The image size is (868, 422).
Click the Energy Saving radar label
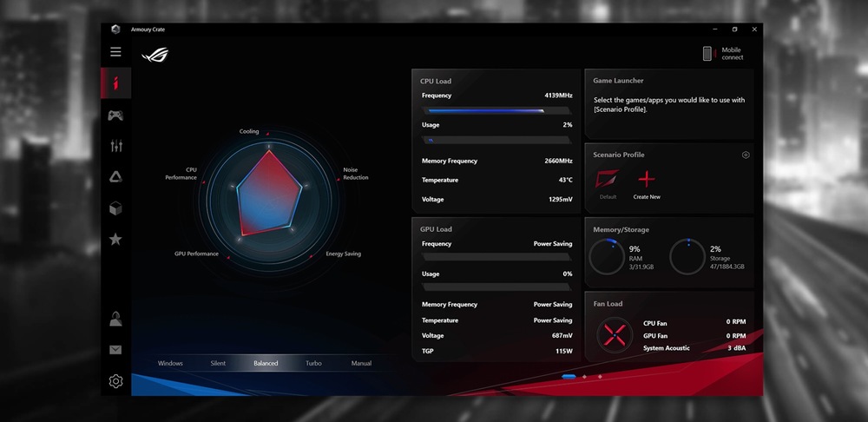coord(343,254)
